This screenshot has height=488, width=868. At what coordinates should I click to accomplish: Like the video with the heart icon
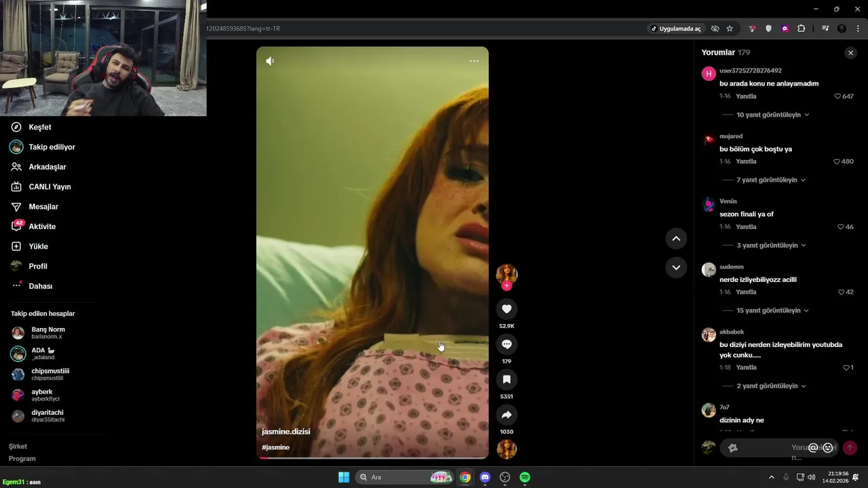point(507,309)
